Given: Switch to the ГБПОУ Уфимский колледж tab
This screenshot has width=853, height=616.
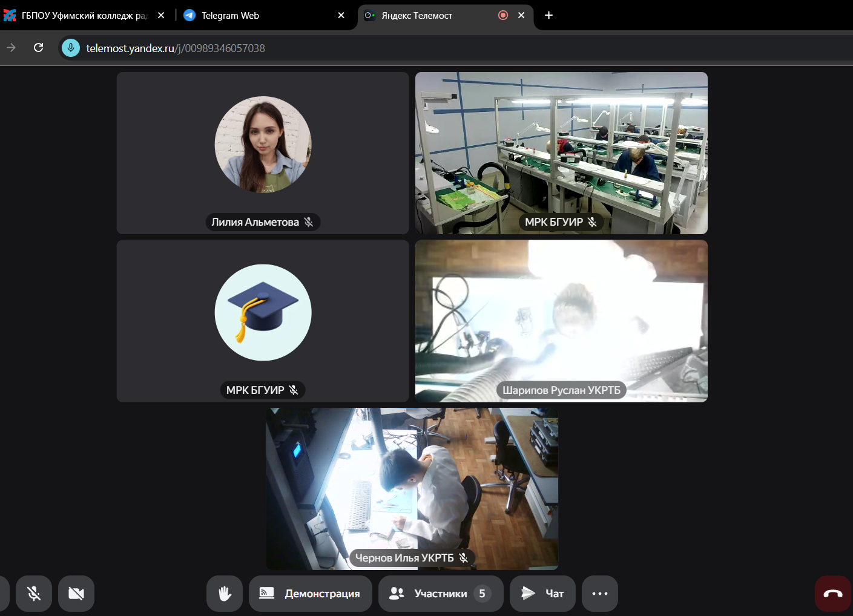Looking at the screenshot, I should pyautogui.click(x=85, y=16).
